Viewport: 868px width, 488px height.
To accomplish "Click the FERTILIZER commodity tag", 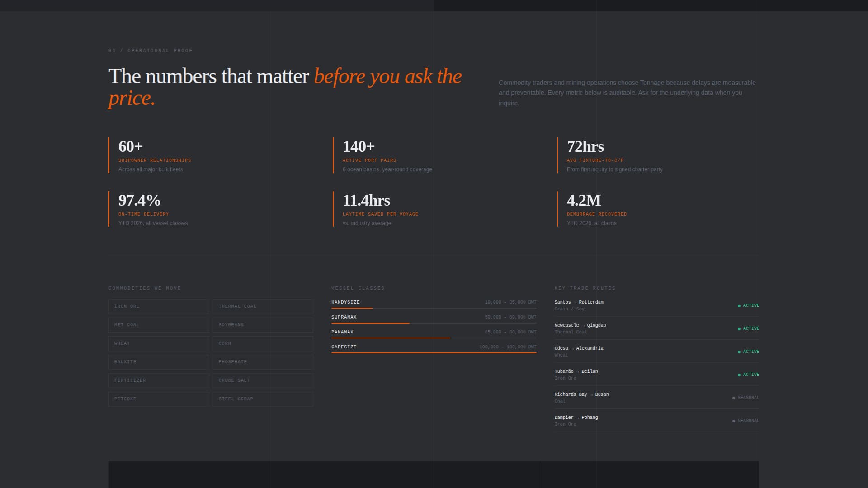I will (x=159, y=380).
